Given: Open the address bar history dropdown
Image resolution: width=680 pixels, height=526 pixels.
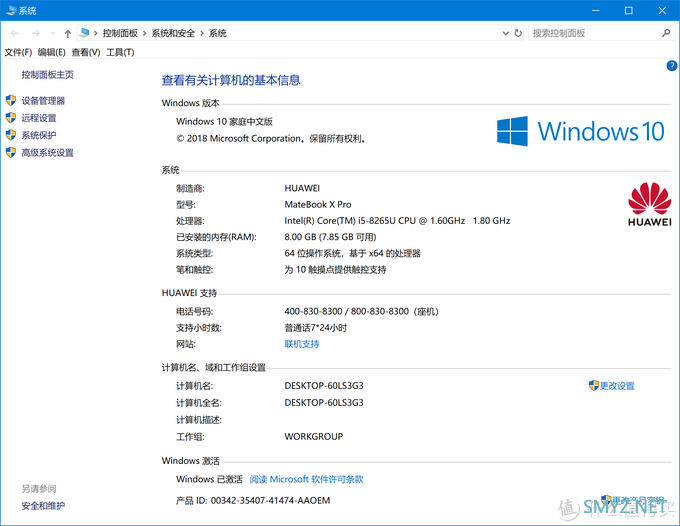Looking at the screenshot, I should tap(505, 33).
